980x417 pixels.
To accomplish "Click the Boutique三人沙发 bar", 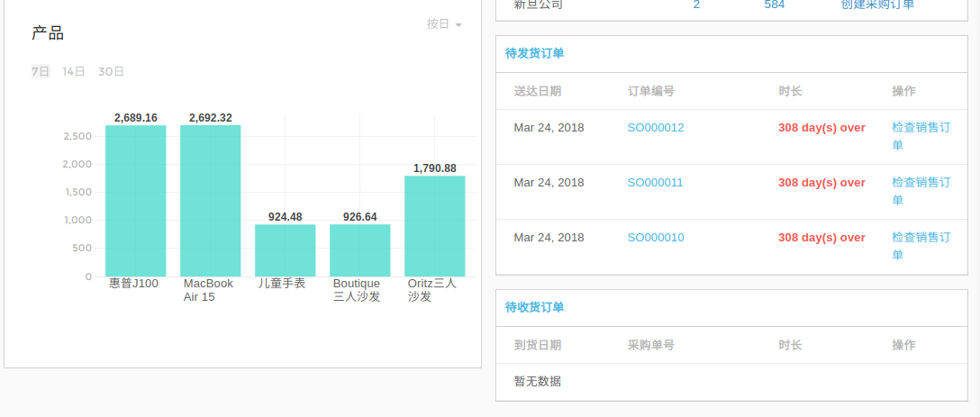I will (x=359, y=250).
